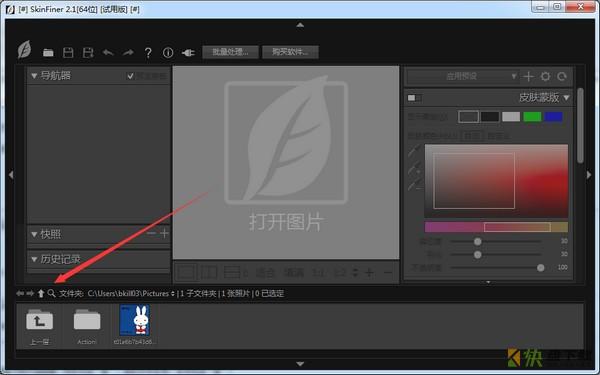The width and height of the screenshot is (600, 375).
Task: Collapse bottom filmstrip with down arrow
Action: [x=300, y=364]
